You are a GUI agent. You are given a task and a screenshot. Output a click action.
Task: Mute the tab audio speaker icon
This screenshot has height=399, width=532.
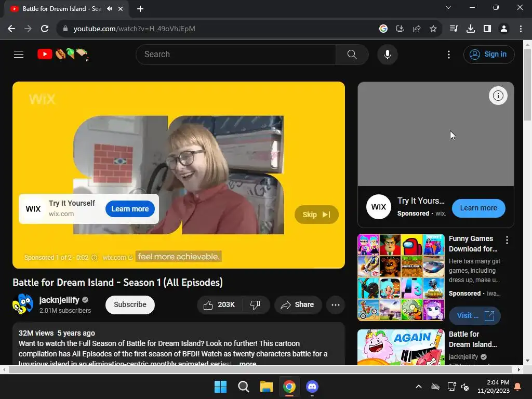click(109, 9)
